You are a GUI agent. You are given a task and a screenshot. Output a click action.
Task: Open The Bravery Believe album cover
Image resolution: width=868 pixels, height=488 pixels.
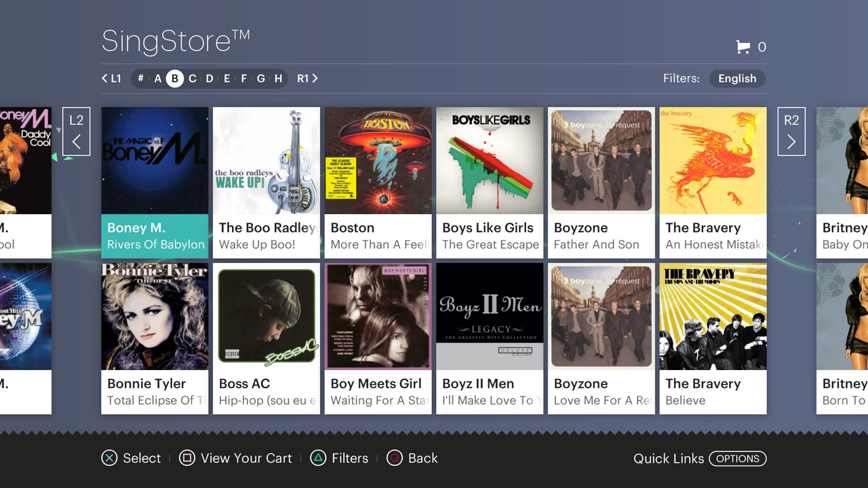713,317
